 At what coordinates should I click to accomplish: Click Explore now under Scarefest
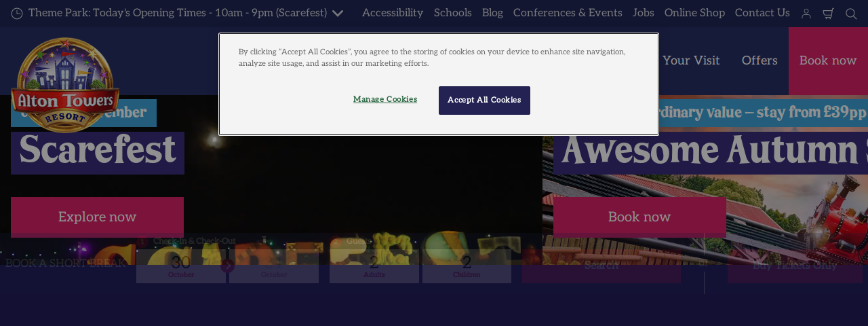click(x=97, y=217)
